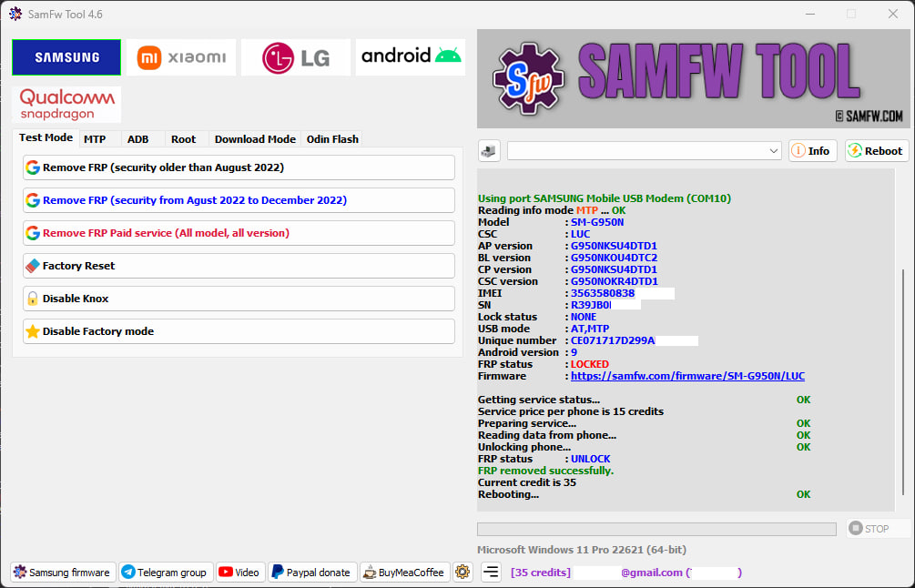Image resolution: width=915 pixels, height=588 pixels.
Task: Select the LG brand logo
Action: click(295, 57)
